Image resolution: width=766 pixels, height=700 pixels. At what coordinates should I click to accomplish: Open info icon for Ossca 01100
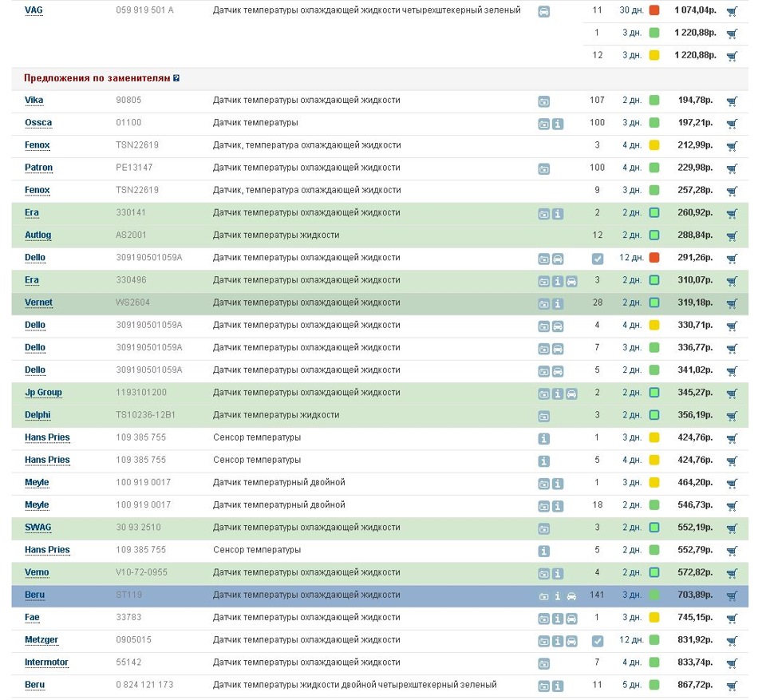click(x=558, y=125)
